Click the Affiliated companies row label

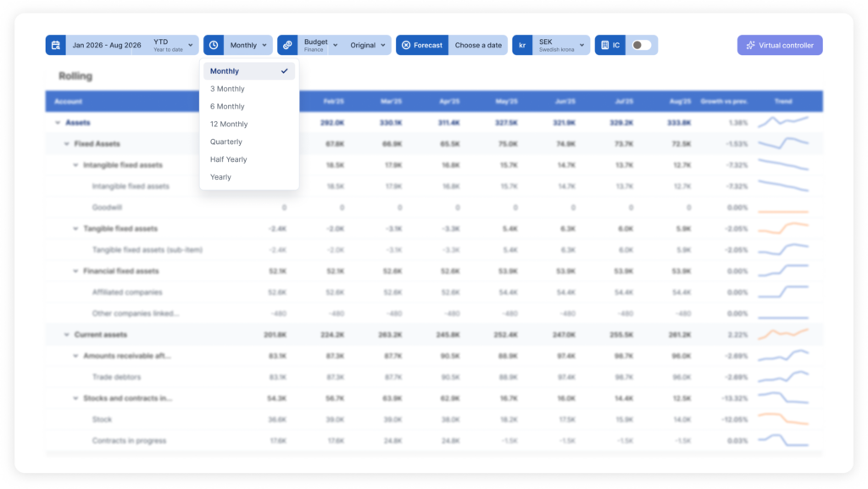click(127, 292)
